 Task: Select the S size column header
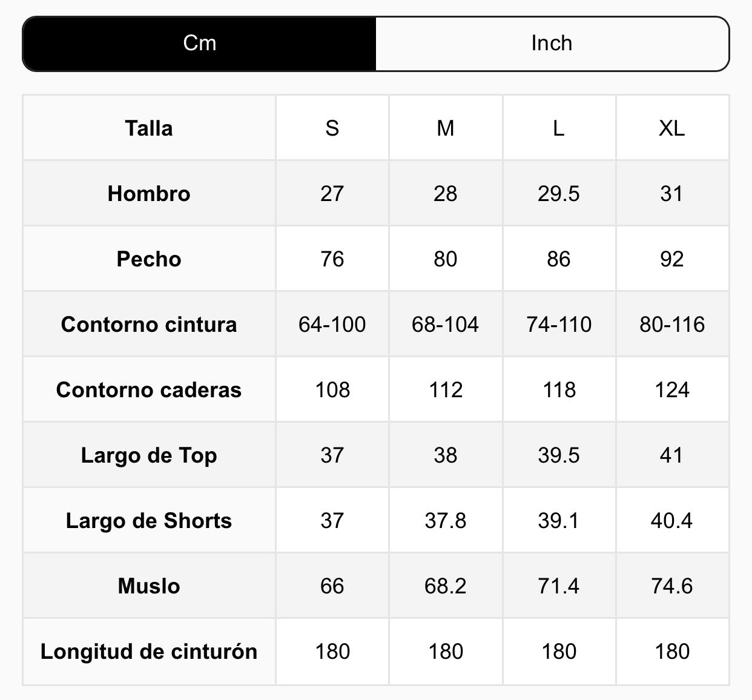point(332,128)
